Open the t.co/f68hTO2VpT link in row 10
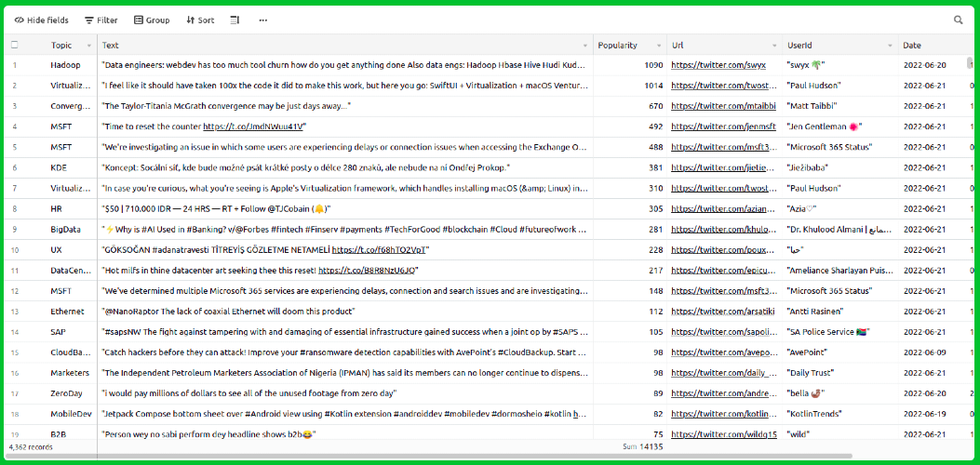 [x=379, y=249]
